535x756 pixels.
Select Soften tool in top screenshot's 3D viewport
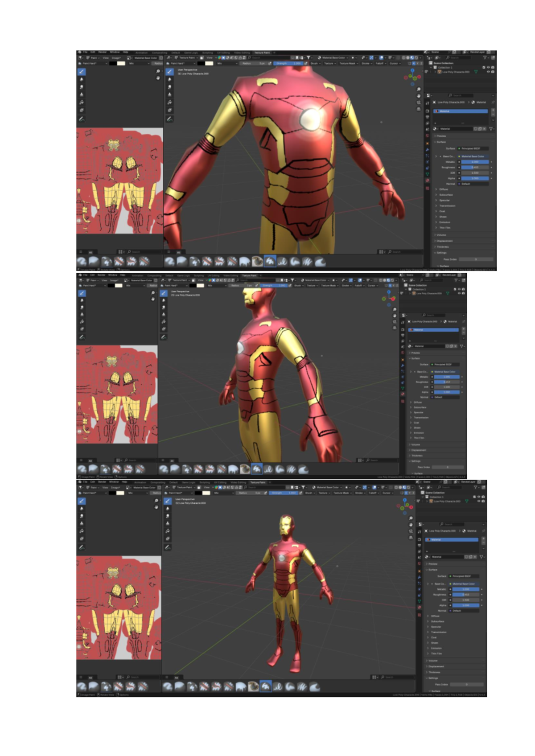169,79
